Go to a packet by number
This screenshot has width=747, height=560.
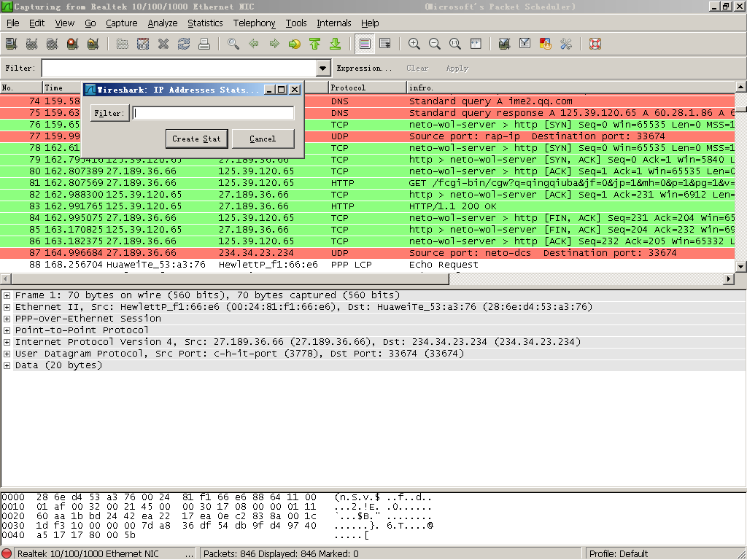(x=295, y=44)
